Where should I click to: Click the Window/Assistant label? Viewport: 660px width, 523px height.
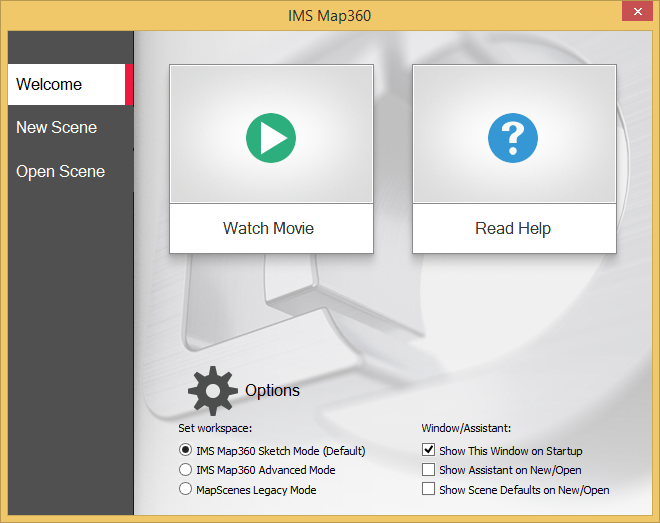pyautogui.click(x=466, y=428)
